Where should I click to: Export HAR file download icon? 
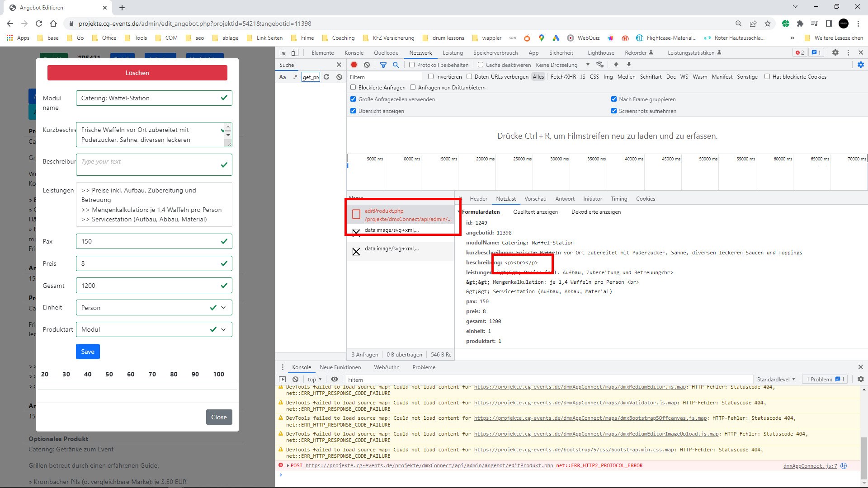629,65
